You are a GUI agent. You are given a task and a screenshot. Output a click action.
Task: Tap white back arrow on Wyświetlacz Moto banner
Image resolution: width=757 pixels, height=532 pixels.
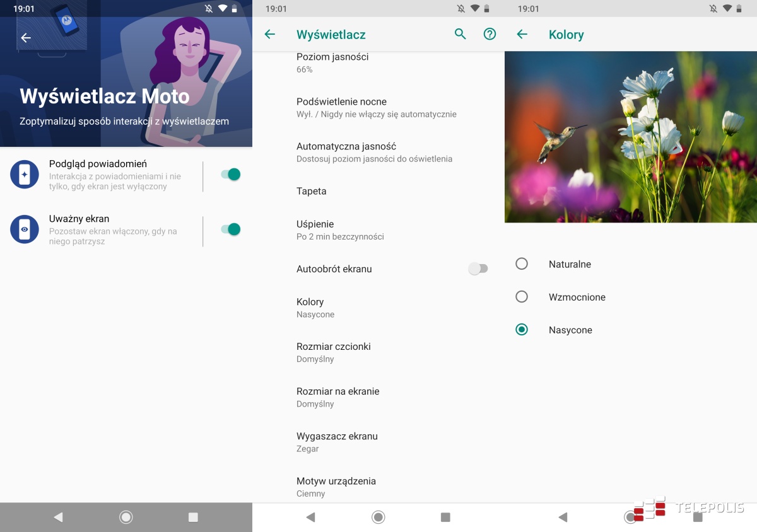[26, 38]
